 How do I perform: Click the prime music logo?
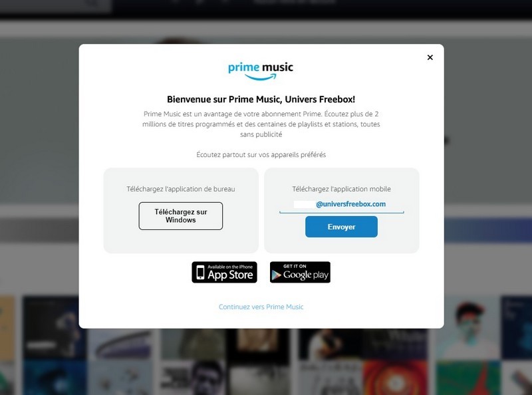pyautogui.click(x=261, y=71)
